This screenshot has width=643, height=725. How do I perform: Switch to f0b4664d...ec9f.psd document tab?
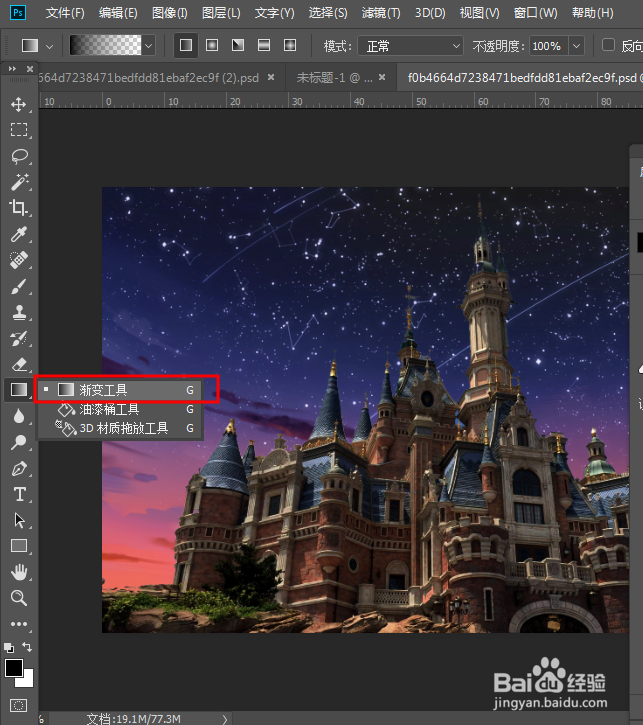[521, 78]
